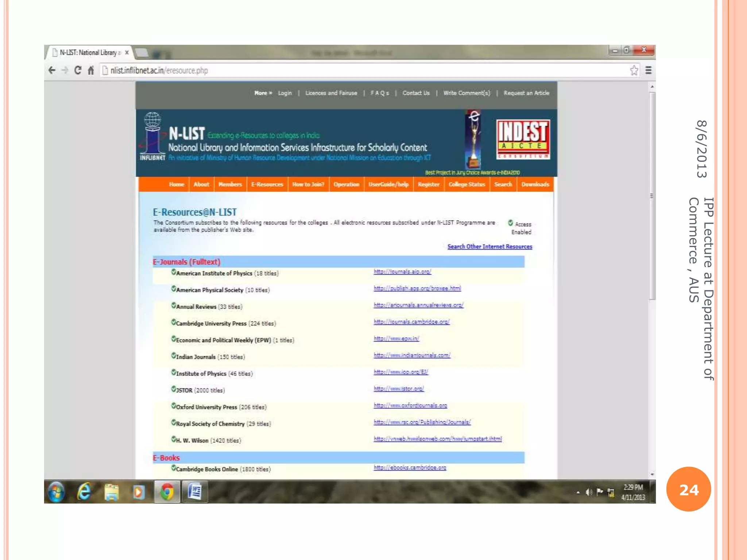Bookmark page with star icon
Image resolution: width=747 pixels, height=560 pixels.
634,70
